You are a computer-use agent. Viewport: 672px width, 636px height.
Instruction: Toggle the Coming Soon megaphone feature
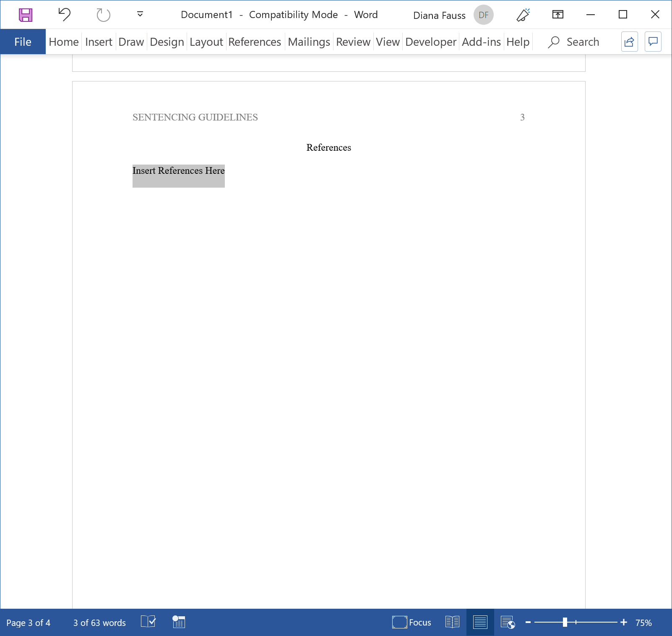[522, 15]
